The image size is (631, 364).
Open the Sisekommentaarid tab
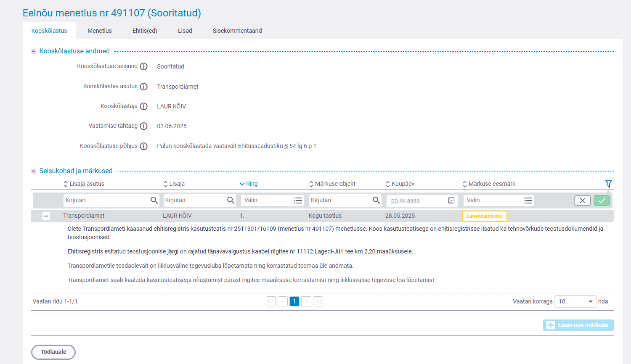(237, 31)
